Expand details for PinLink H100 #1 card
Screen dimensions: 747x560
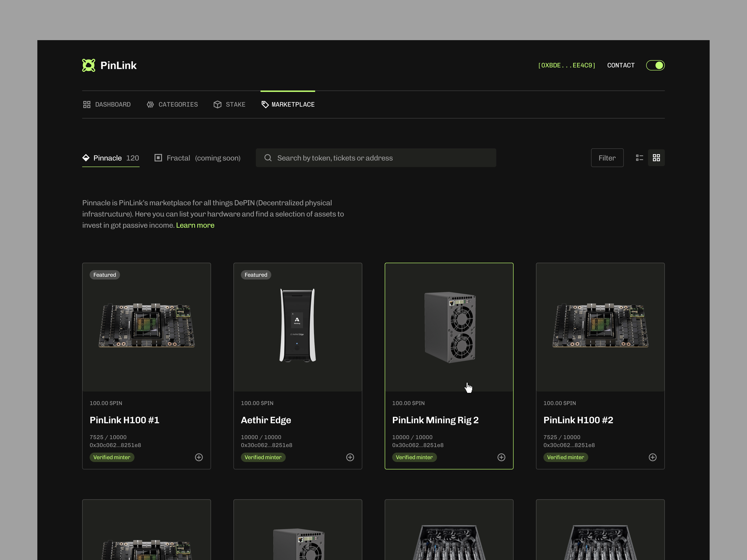199,457
